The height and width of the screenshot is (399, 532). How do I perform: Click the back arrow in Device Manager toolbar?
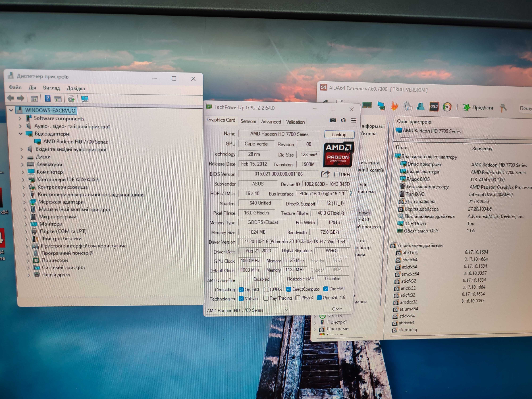pos(11,98)
